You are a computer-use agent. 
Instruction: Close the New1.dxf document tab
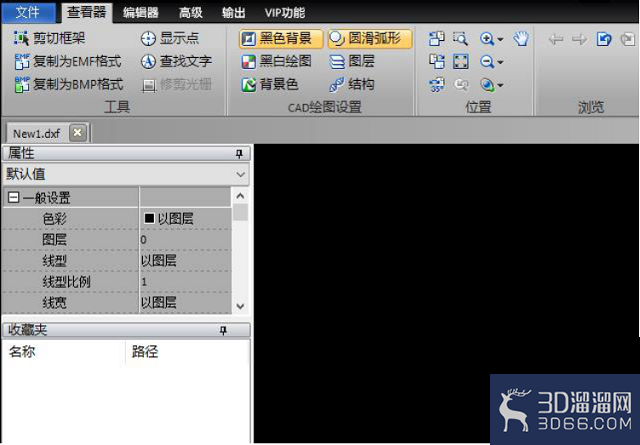click(78, 133)
